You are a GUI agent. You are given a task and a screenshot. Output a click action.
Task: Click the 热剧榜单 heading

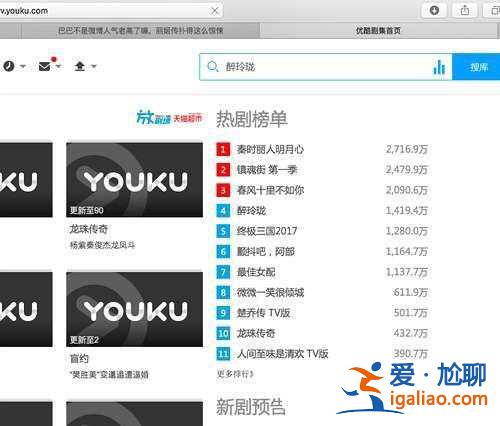[x=252, y=119]
